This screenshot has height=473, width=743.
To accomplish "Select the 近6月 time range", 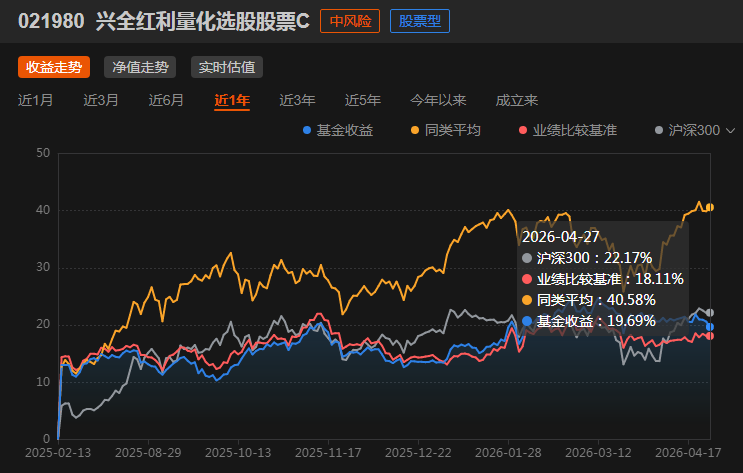I will 166,100.
